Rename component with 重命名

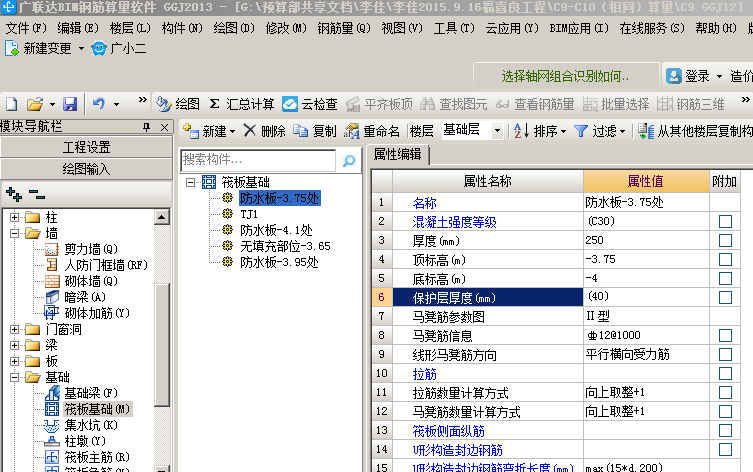[x=372, y=131]
